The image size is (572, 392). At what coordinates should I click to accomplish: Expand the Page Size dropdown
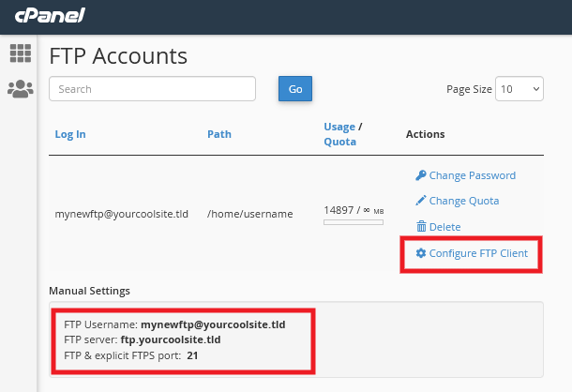pos(519,89)
